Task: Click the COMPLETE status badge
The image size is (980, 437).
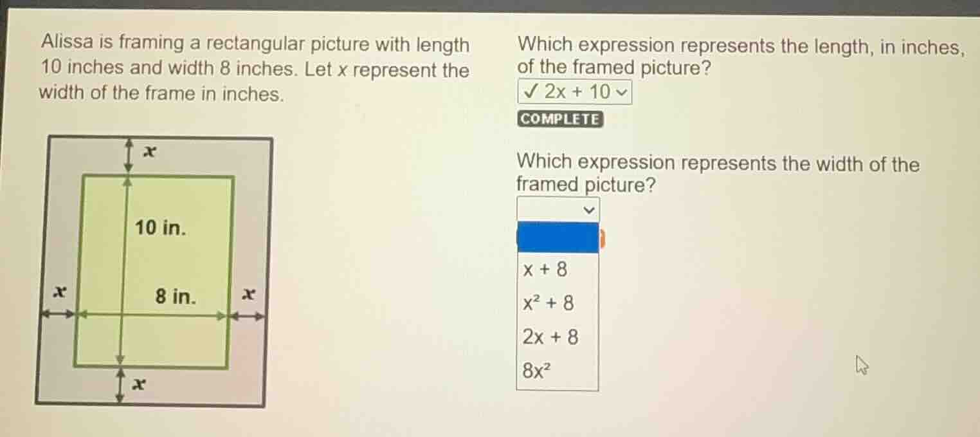Action: pyautogui.click(x=559, y=119)
